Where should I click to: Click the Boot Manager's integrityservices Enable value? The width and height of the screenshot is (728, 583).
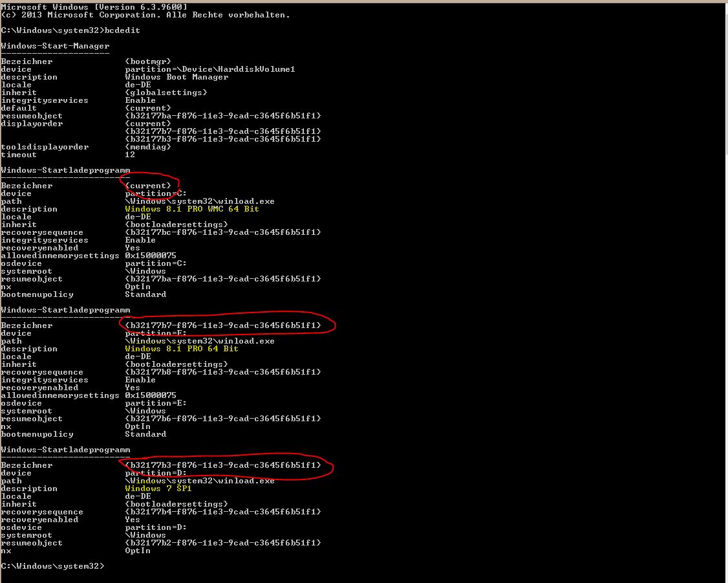click(x=140, y=100)
